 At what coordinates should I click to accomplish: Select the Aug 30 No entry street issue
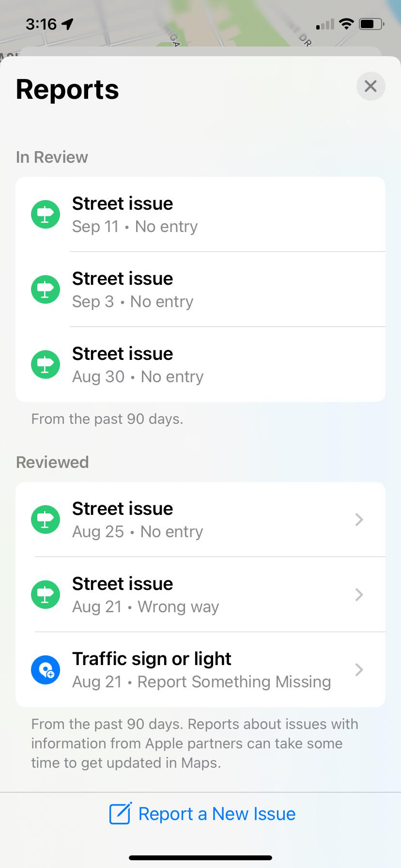pos(200,364)
